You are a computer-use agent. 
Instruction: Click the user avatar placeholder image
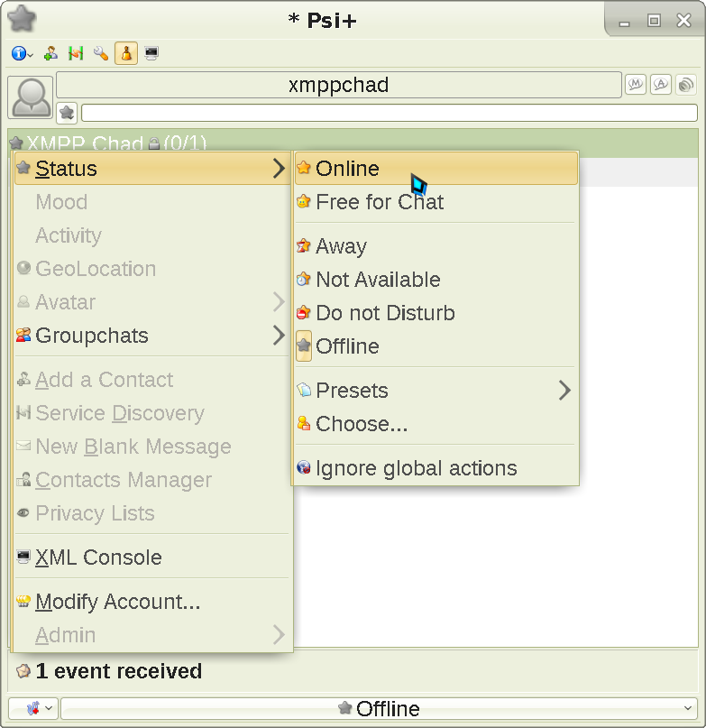point(31,97)
